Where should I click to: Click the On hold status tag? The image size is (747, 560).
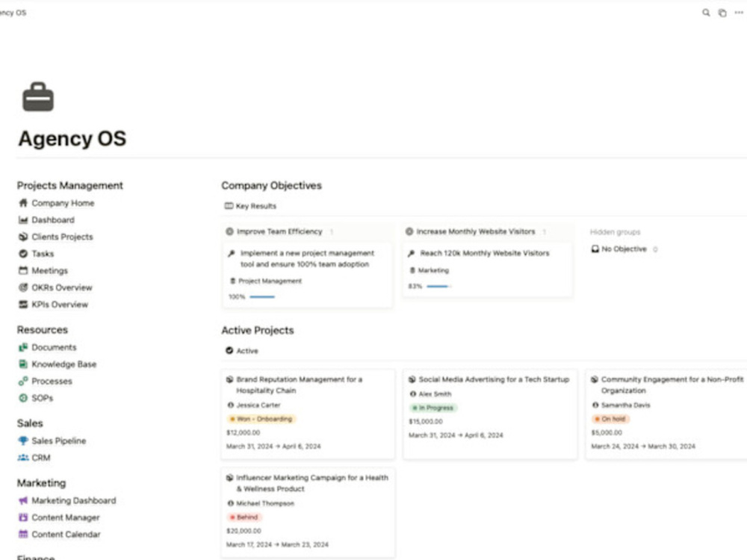coord(610,419)
